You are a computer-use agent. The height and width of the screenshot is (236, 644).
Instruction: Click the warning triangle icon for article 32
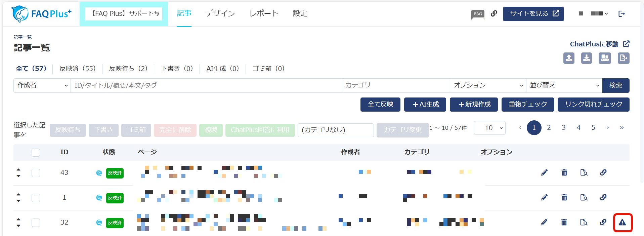[622, 223]
